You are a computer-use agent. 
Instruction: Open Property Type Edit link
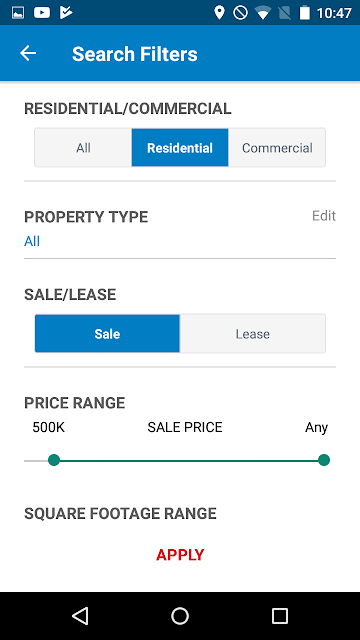click(x=324, y=216)
